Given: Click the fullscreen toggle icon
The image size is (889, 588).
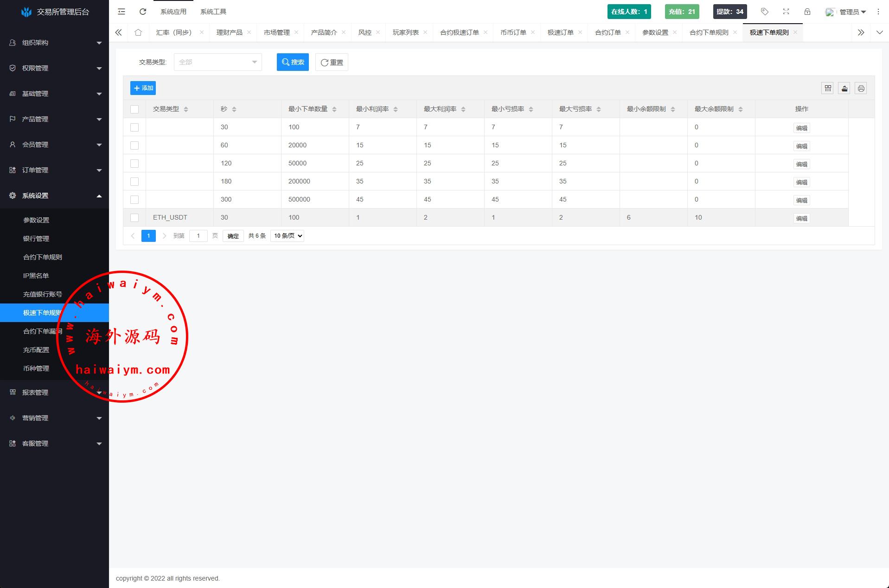Looking at the screenshot, I should [x=786, y=12].
